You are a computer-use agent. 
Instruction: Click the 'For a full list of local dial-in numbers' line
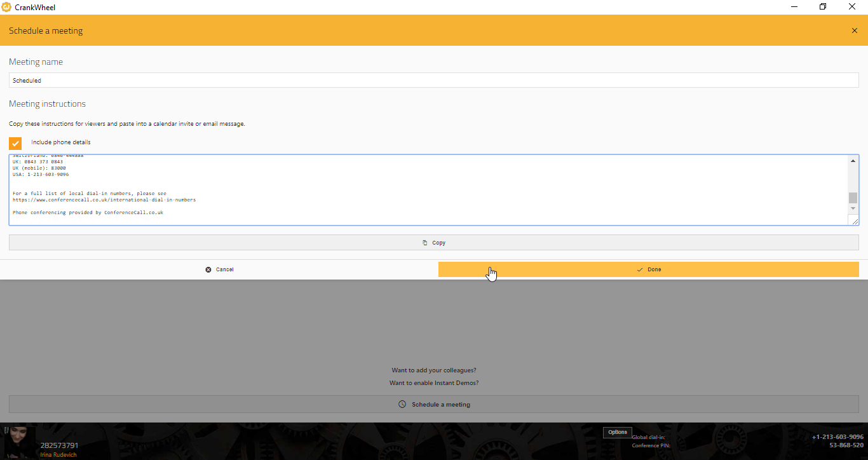(x=90, y=193)
